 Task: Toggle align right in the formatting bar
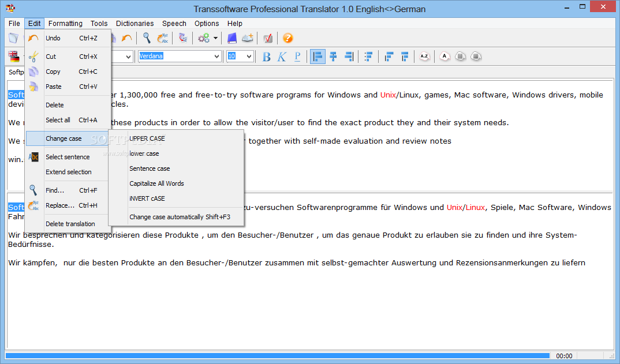(349, 57)
